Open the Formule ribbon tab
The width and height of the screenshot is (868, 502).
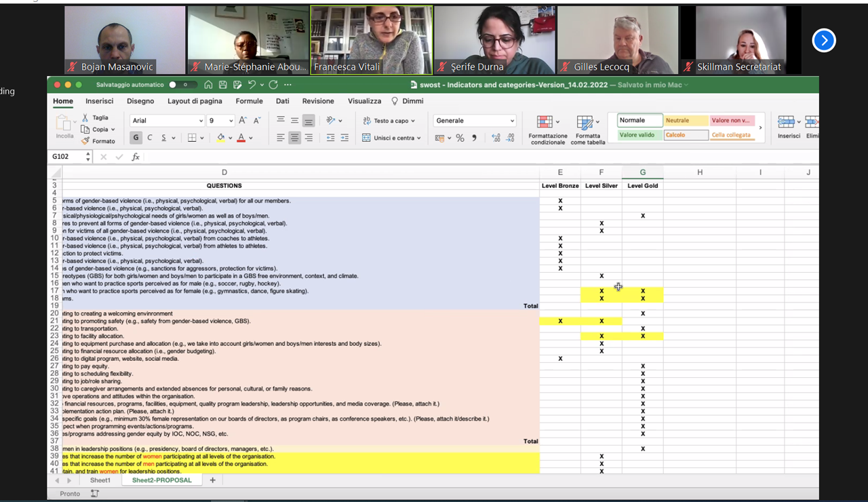pos(249,101)
